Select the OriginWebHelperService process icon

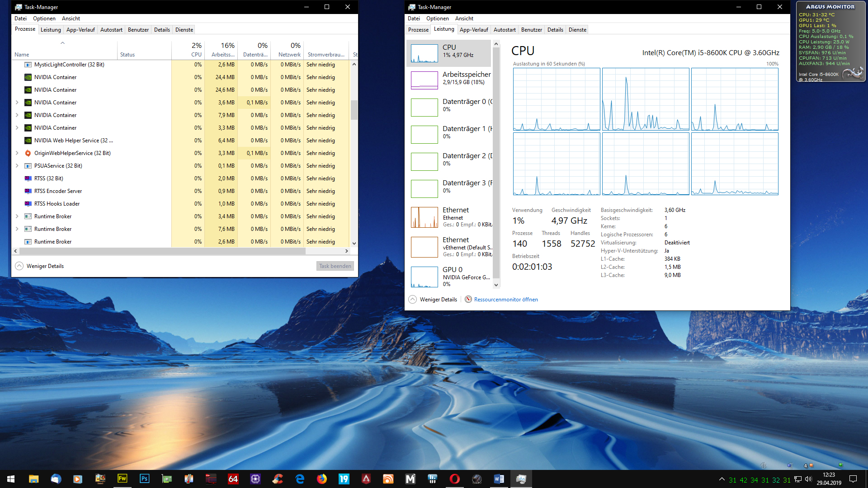pyautogui.click(x=28, y=153)
